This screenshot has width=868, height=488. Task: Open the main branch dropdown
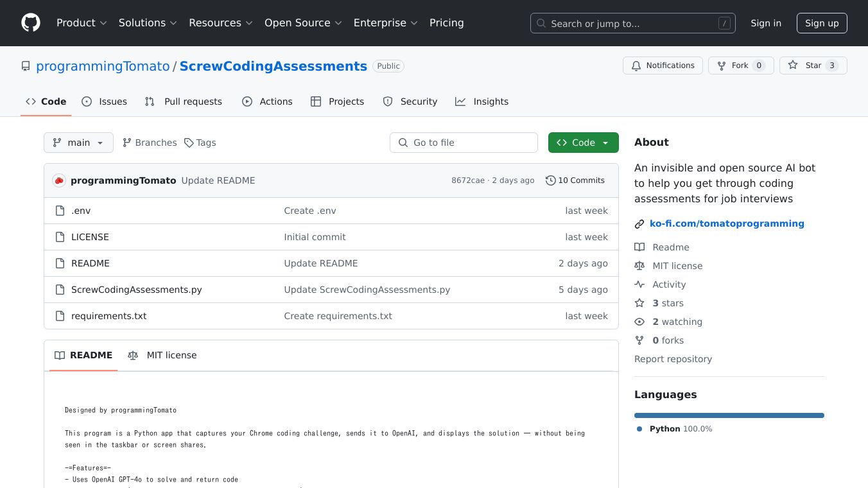point(78,143)
